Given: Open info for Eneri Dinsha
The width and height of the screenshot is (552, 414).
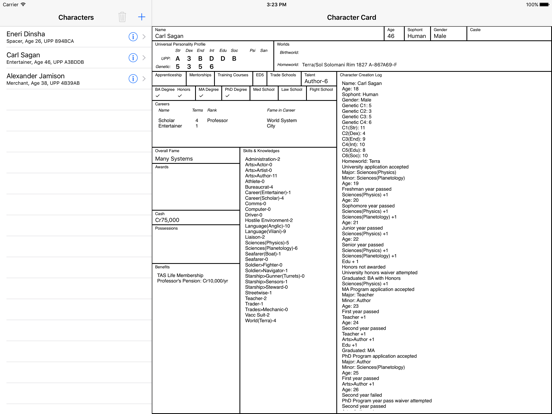Looking at the screenshot, I should [133, 36].
